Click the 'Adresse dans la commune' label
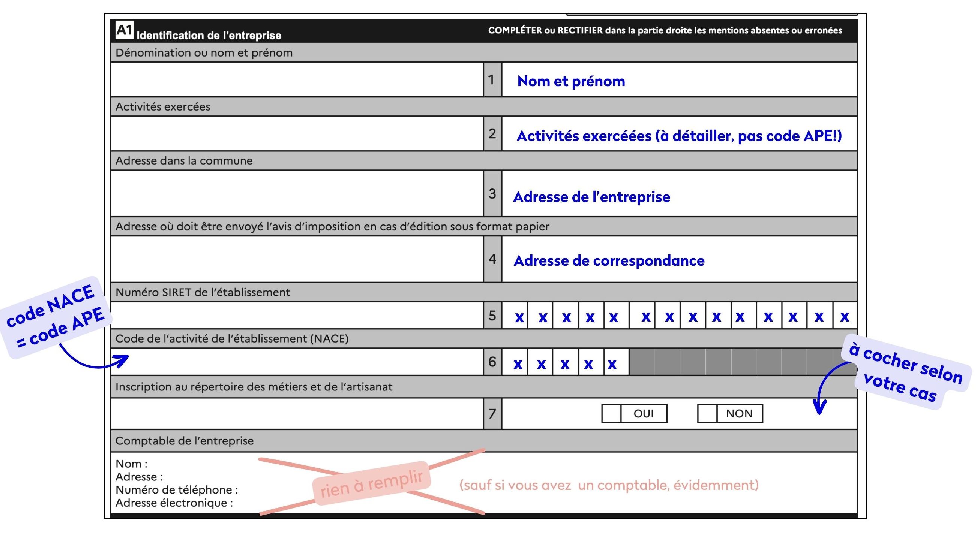The image size is (980, 534). point(184,161)
